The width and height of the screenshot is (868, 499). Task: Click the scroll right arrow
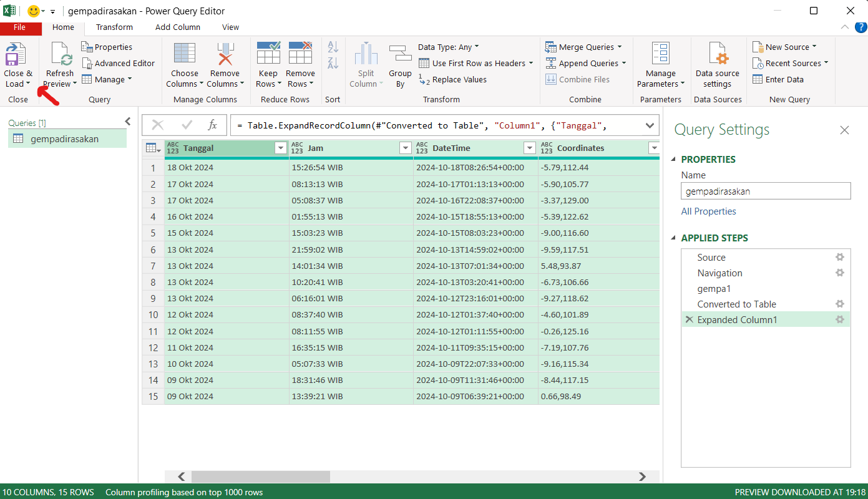[642, 477]
